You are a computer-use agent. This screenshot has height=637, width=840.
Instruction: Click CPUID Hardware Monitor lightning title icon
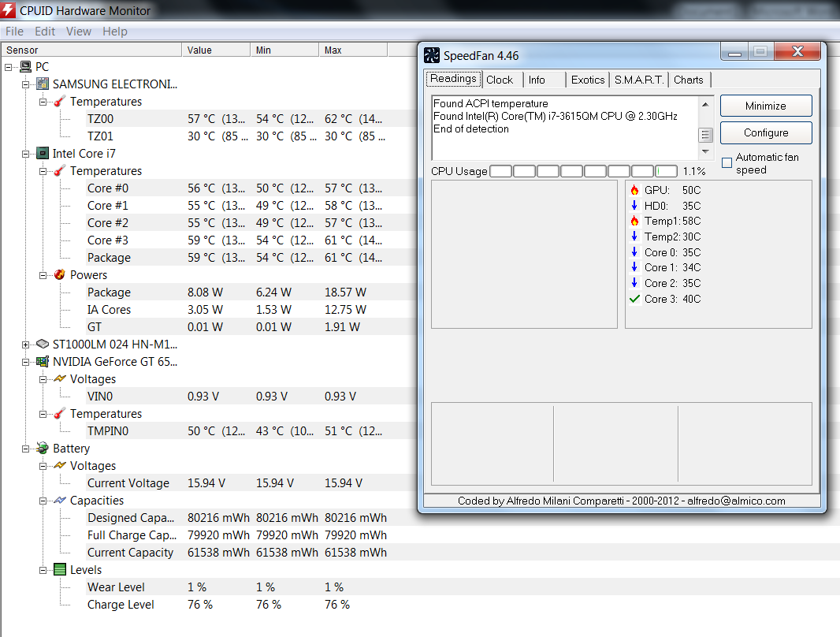(x=8, y=9)
